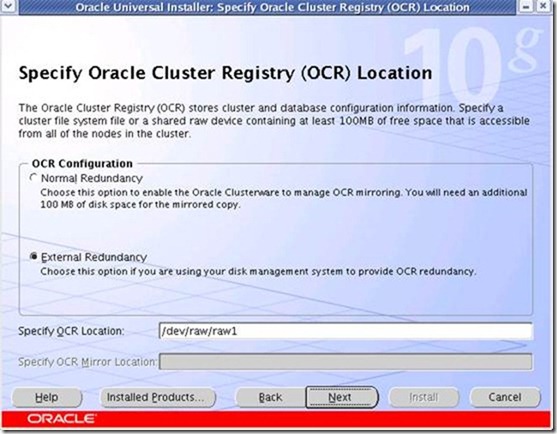557x434 pixels.
Task: Go Back to the previous step
Action: tap(270, 397)
